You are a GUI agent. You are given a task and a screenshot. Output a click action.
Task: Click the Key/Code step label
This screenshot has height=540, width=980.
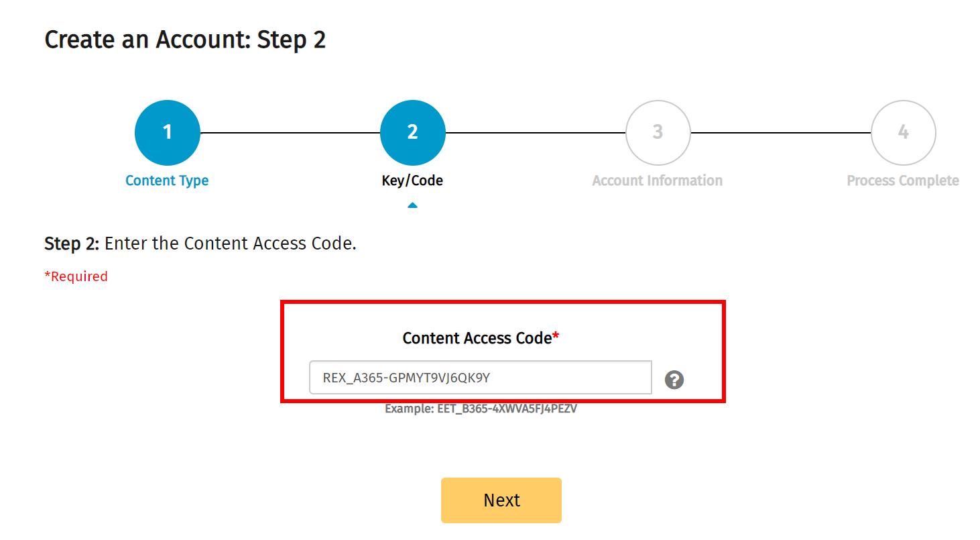(412, 180)
